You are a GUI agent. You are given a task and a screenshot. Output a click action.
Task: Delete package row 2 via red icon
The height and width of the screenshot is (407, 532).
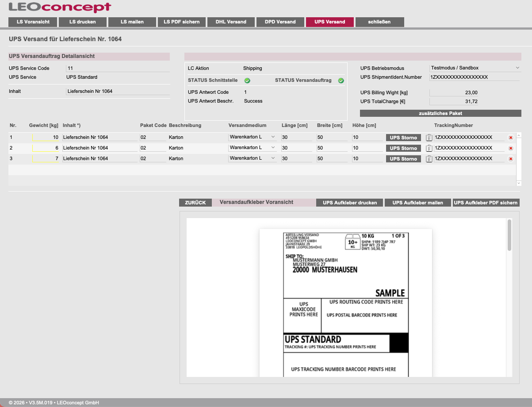pyautogui.click(x=511, y=148)
